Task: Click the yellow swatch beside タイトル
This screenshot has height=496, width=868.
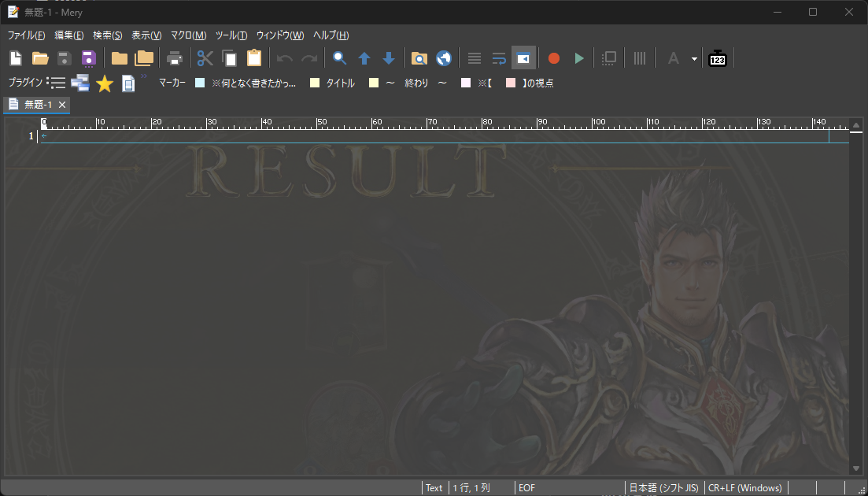Action: (x=315, y=83)
